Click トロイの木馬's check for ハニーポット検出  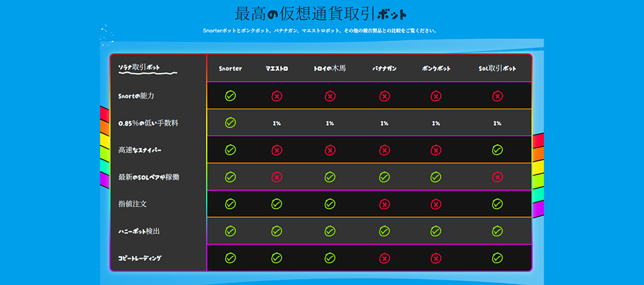click(330, 231)
